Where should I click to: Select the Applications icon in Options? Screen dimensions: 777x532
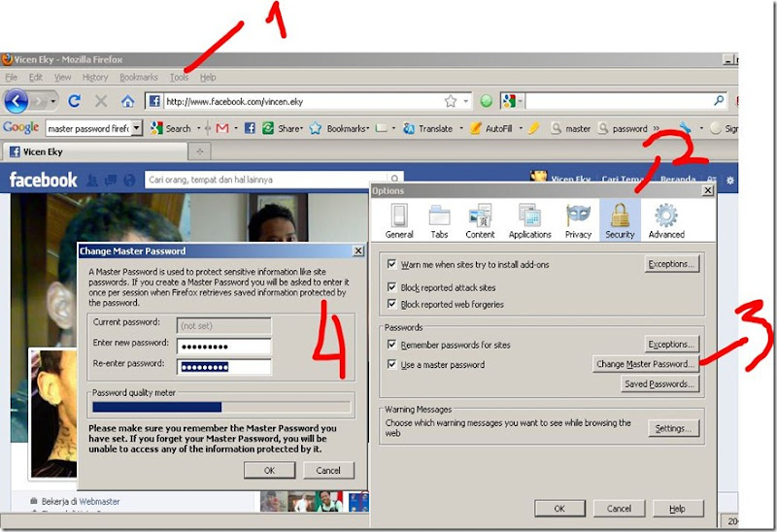pos(529,221)
